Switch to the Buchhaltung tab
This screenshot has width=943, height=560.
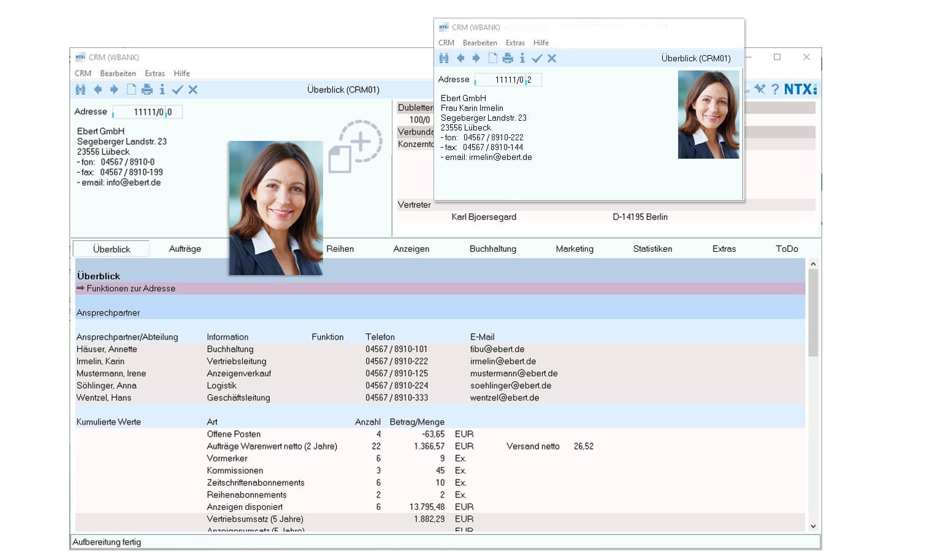[x=493, y=249]
